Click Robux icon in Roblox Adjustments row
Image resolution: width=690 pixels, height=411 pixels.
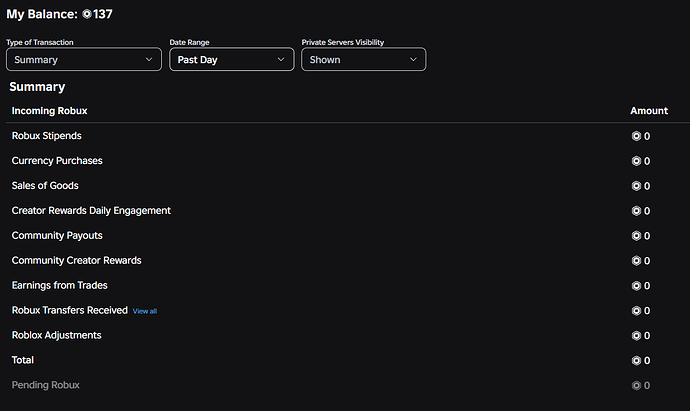[x=636, y=336]
